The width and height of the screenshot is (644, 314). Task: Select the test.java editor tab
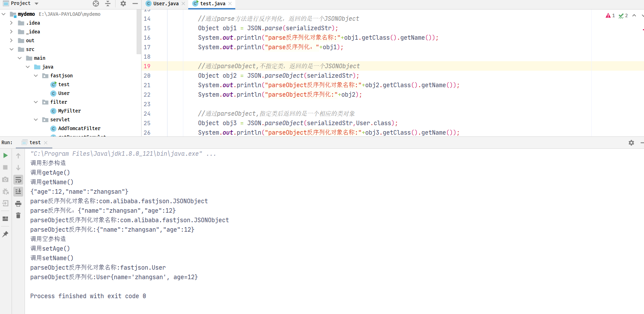(212, 4)
